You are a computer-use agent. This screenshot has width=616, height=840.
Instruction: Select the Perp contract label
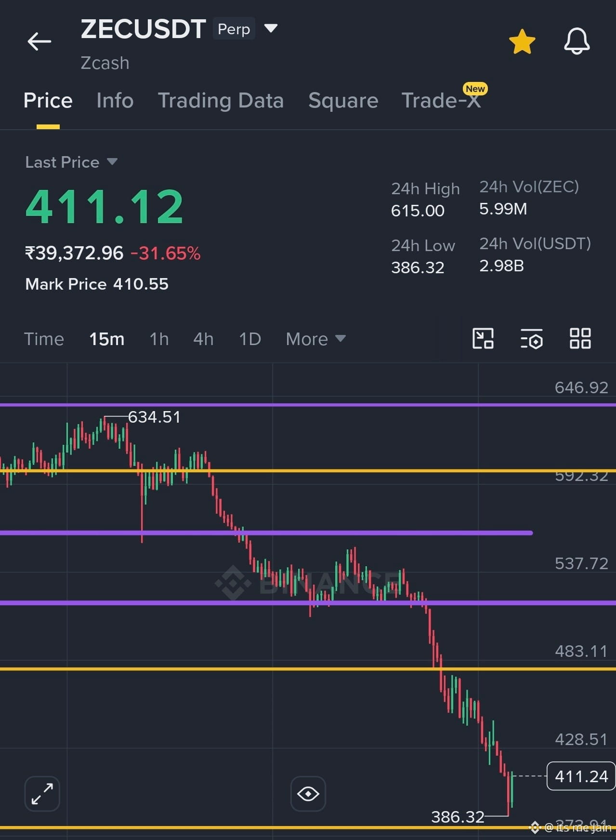point(234,29)
